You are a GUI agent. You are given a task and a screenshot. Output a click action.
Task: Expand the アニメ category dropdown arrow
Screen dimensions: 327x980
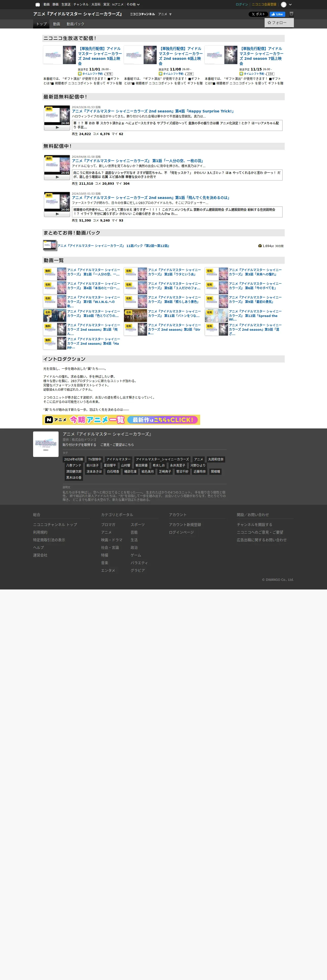pos(171,15)
